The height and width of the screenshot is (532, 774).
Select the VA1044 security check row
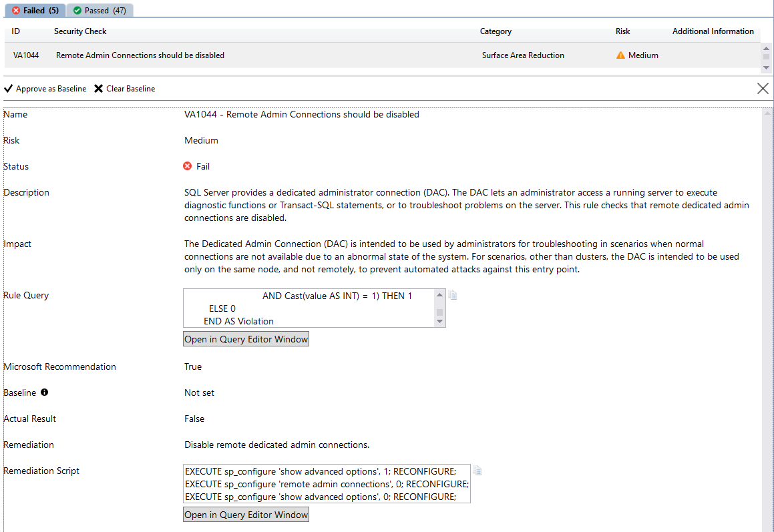pyautogui.click(x=267, y=55)
